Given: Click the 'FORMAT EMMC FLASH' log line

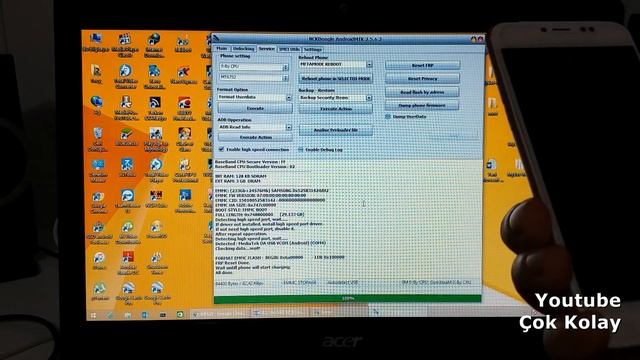Looking at the screenshot, I should (280, 258).
